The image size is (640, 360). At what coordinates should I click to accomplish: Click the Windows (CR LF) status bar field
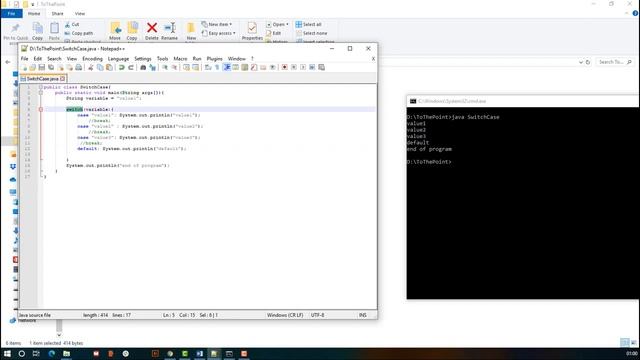(x=285, y=315)
